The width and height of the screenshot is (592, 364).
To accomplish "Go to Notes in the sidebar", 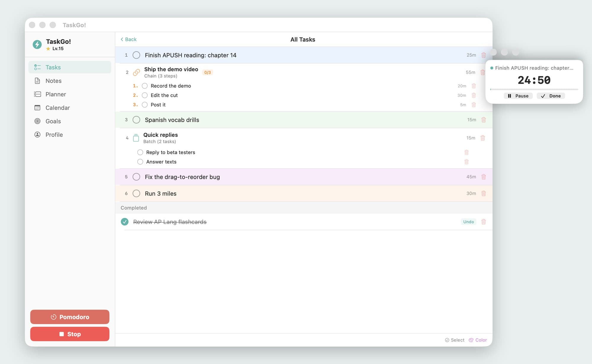I will pyautogui.click(x=70, y=81).
